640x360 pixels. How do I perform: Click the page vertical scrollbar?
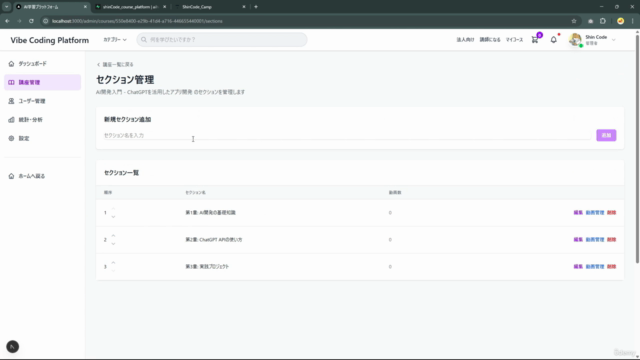tap(637, 149)
